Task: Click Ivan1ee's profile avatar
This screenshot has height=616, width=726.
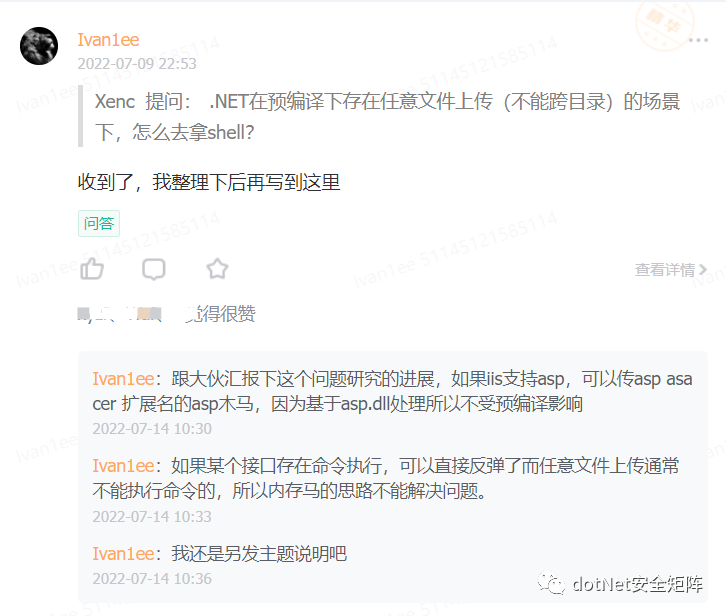Action: [39, 46]
